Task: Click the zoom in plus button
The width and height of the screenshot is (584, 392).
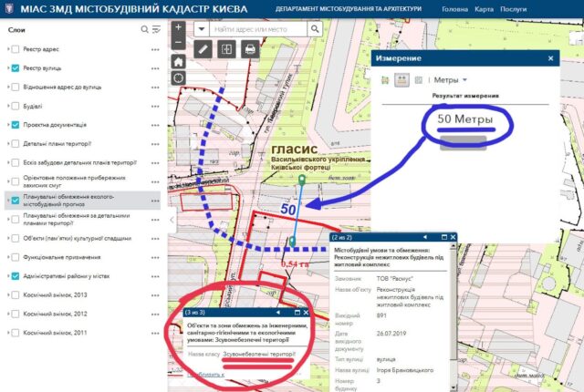Action: click(178, 26)
